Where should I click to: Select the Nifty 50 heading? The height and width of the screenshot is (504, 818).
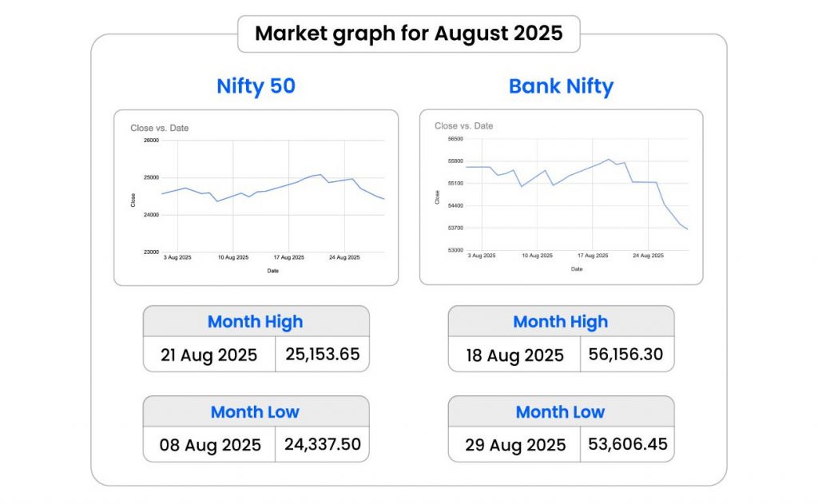pyautogui.click(x=256, y=86)
